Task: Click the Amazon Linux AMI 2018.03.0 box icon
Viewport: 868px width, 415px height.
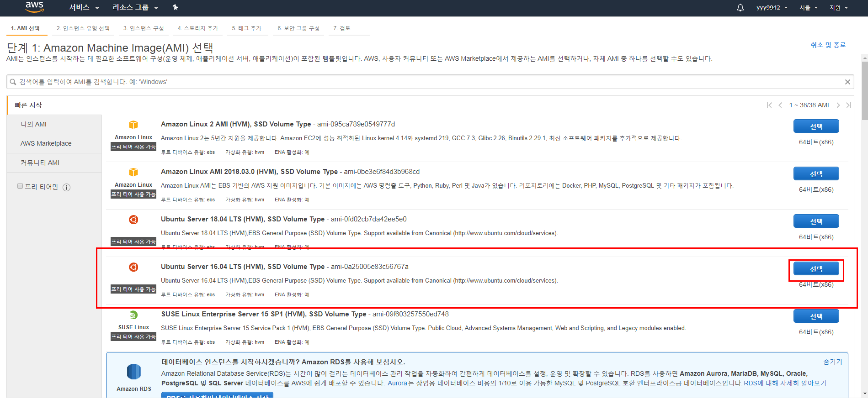Action: tap(133, 172)
